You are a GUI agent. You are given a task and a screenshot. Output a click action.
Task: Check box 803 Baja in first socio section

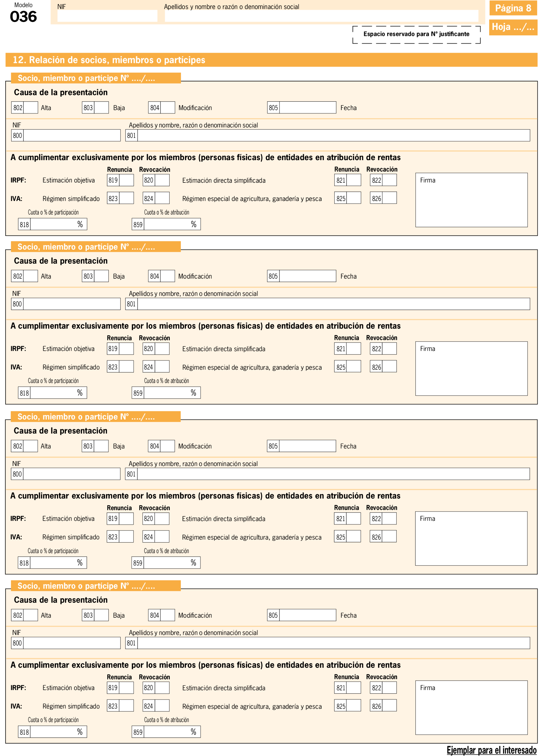click(x=101, y=108)
